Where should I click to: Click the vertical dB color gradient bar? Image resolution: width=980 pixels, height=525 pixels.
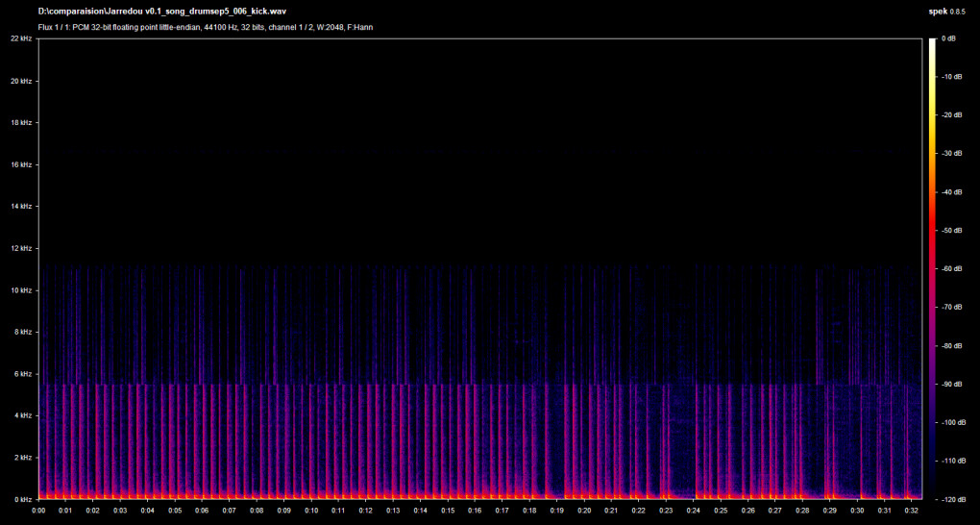[933, 269]
